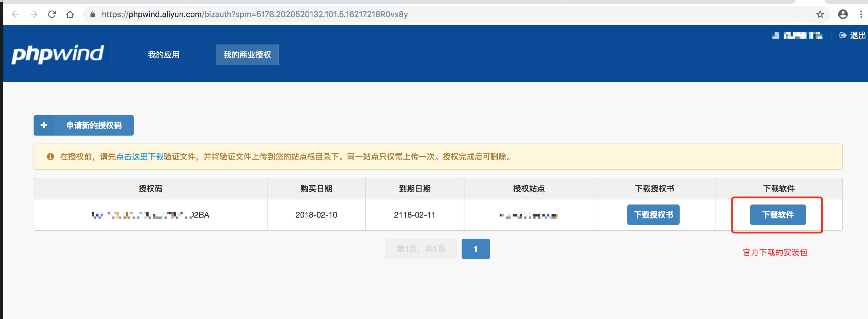
Task: Click expiry date 2118-02-11
Action: [x=414, y=215]
